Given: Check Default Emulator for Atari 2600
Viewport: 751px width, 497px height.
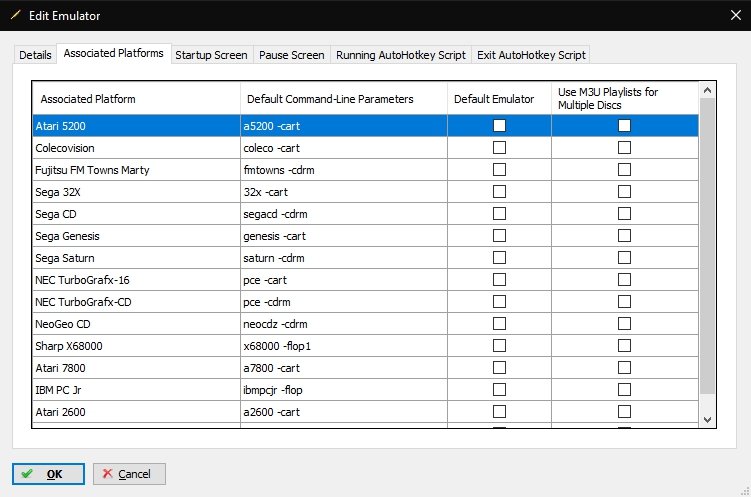Looking at the screenshot, I should click(x=499, y=412).
